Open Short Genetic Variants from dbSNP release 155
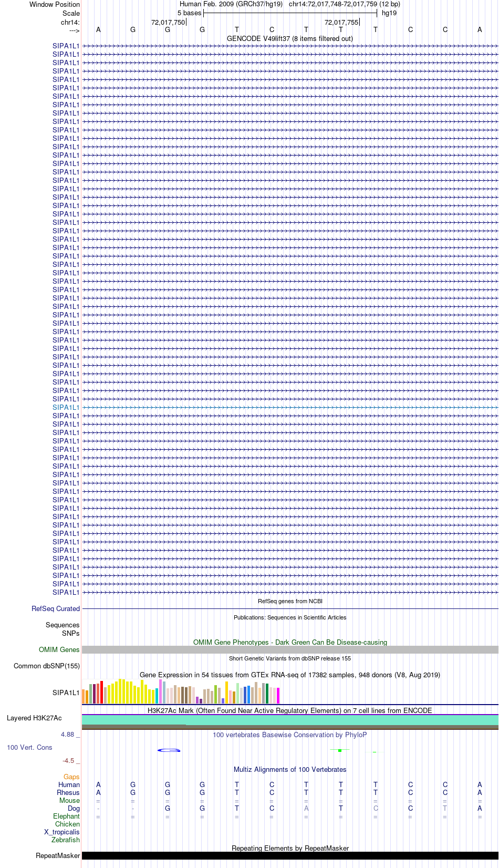The image size is (499, 868). point(290,658)
